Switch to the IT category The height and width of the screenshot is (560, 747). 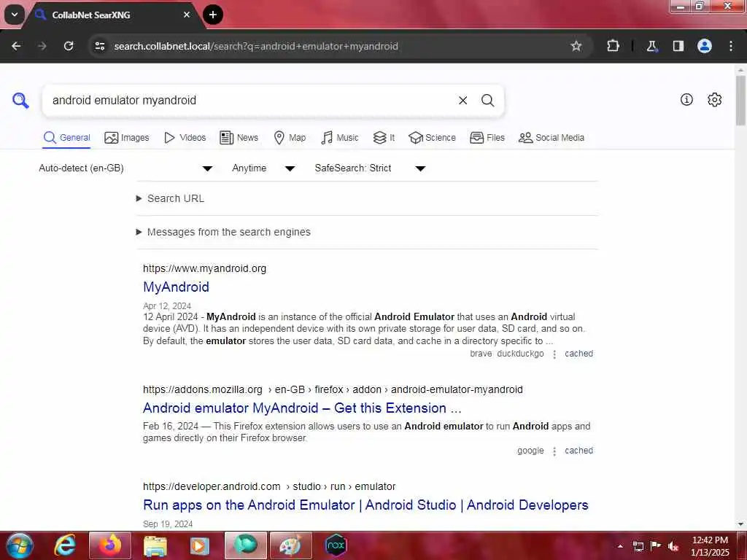[384, 138]
